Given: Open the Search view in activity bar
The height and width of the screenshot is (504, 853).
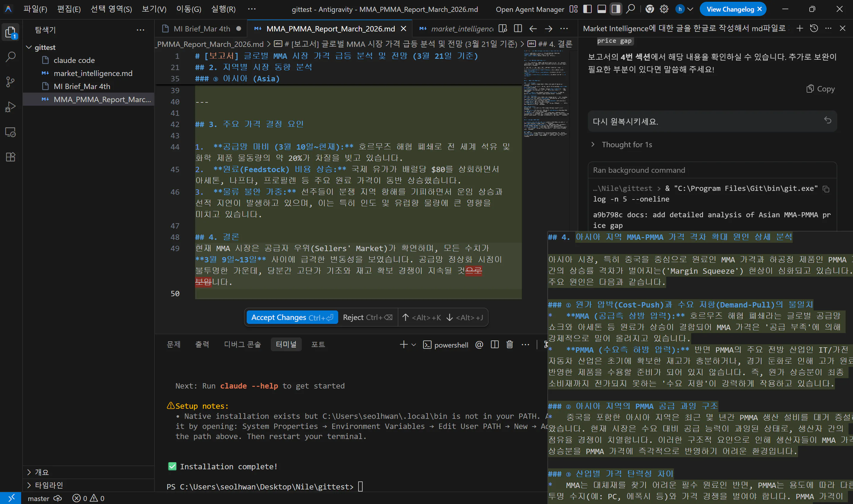Looking at the screenshot, I should (10, 57).
